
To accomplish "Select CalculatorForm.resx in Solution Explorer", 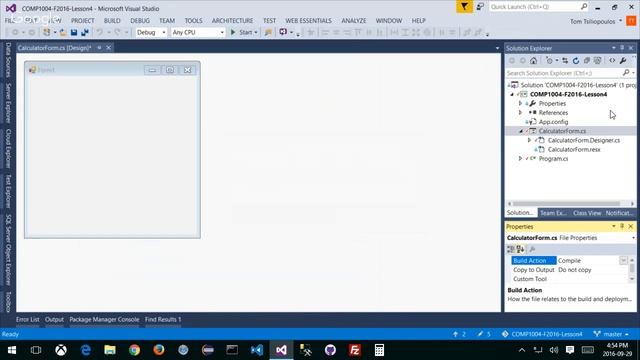I will (574, 149).
